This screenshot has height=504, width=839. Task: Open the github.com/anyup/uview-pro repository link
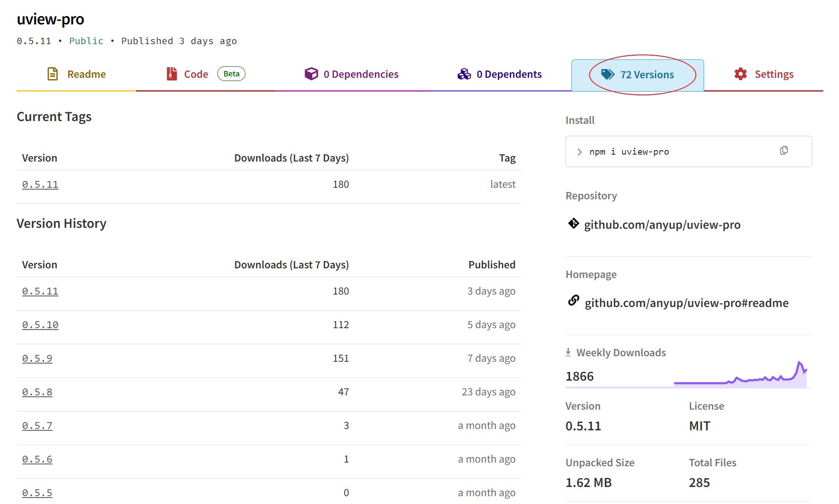[662, 225]
